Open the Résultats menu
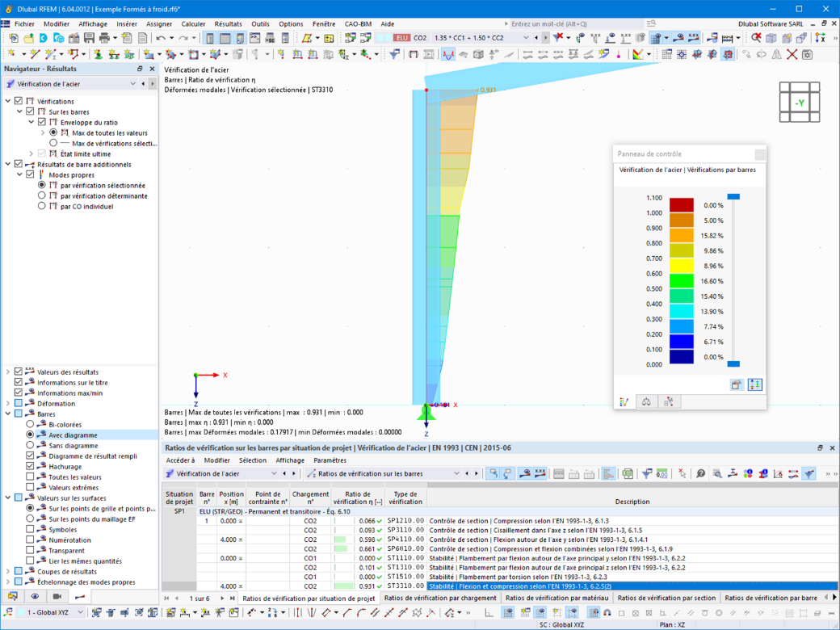The width and height of the screenshot is (840, 630). [229, 23]
